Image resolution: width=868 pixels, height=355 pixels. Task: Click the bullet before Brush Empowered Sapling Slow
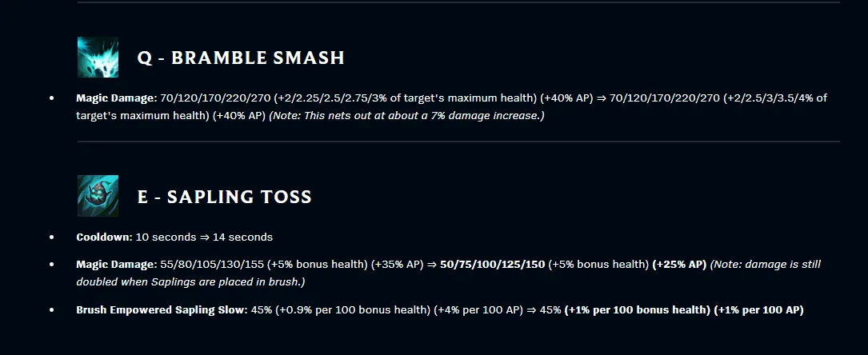pos(51,309)
